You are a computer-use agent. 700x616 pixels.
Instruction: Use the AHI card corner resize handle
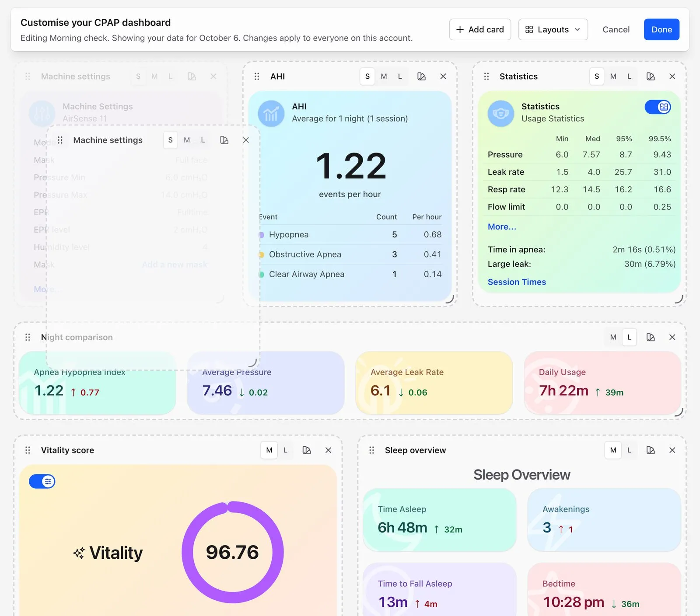tap(450, 299)
